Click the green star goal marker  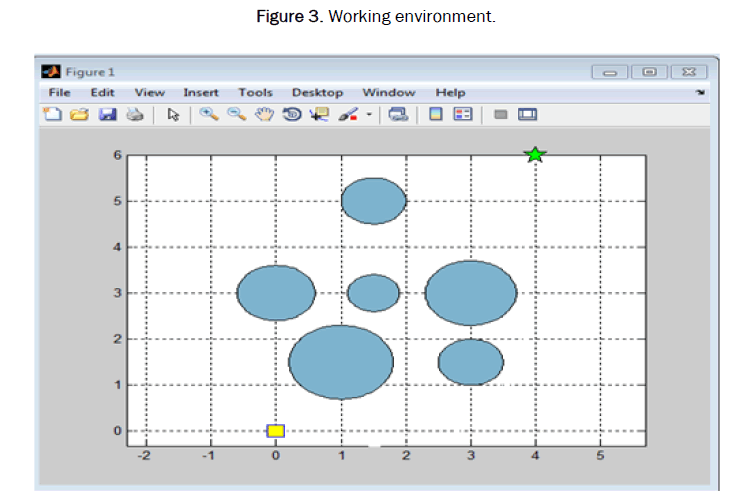(x=535, y=155)
